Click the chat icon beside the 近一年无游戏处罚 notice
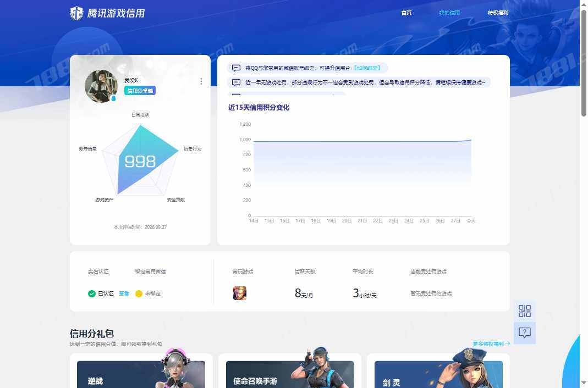This screenshot has width=588, height=388. tap(237, 82)
